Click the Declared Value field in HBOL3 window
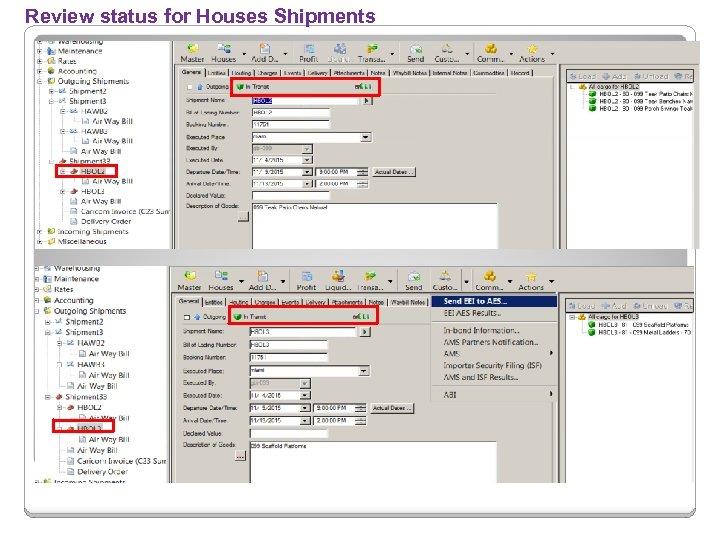This screenshot has height=540, width=720. [x=289, y=433]
